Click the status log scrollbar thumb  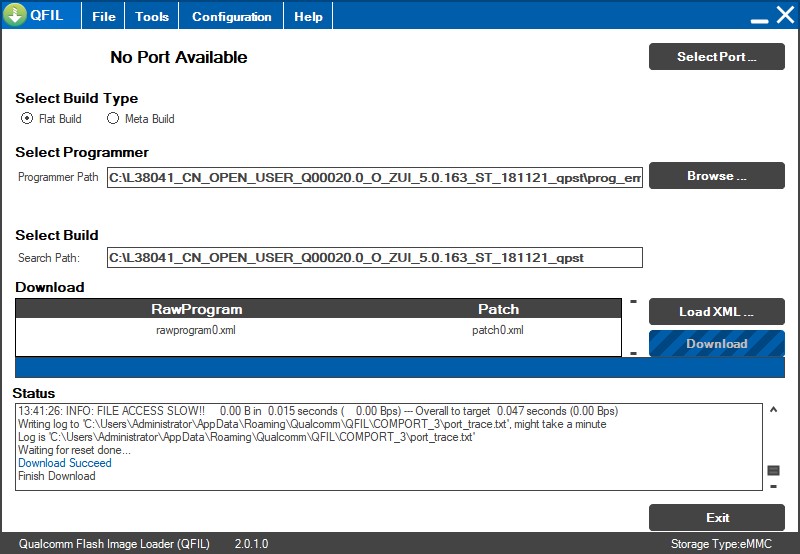coord(773,470)
